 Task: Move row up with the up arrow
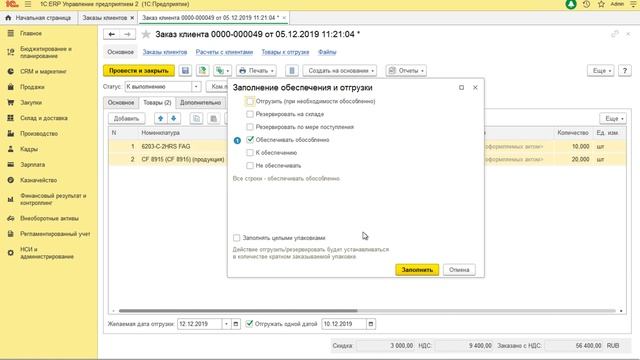[160, 118]
